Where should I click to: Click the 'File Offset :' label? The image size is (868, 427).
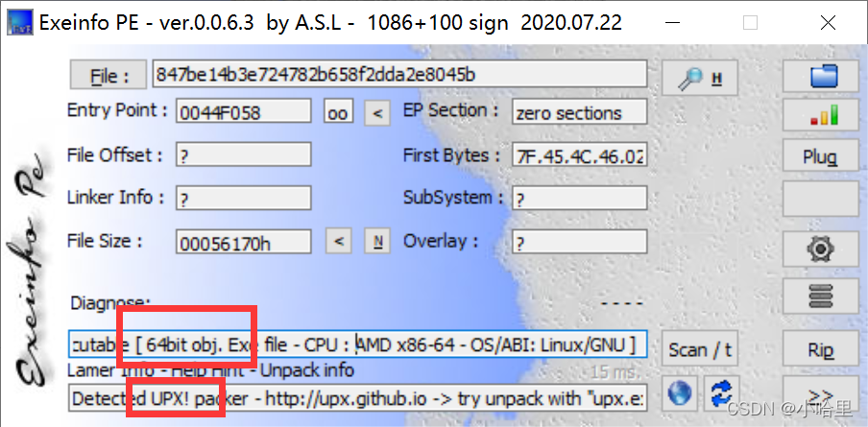[115, 154]
